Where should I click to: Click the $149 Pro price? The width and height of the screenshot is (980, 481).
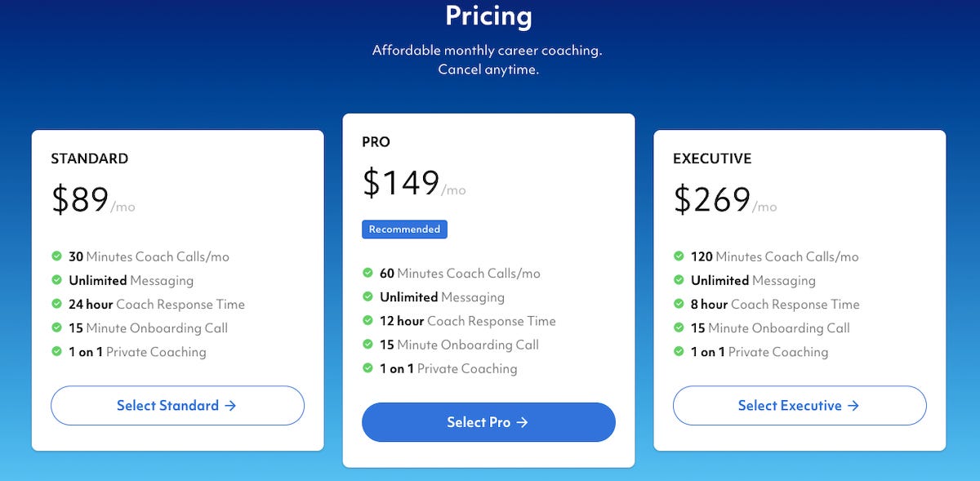click(401, 183)
